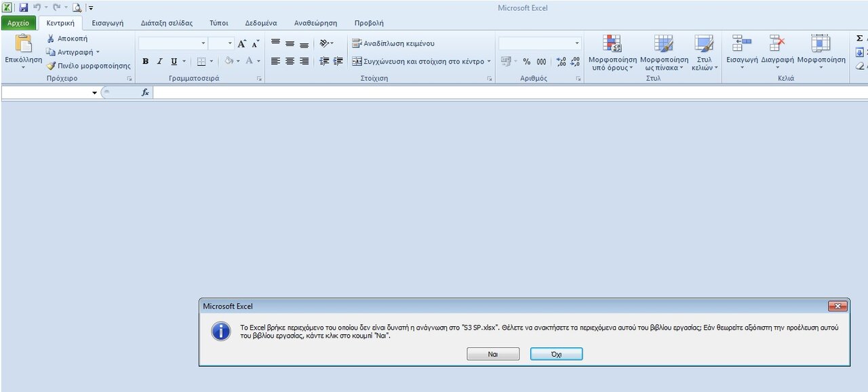This screenshot has width=868, height=392.
Task: Open Στυλ κελιών cell styles
Action: coord(705,53)
